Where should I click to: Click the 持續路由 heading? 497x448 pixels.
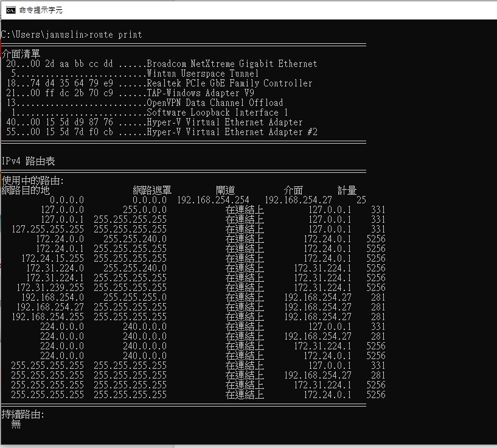[23, 415]
